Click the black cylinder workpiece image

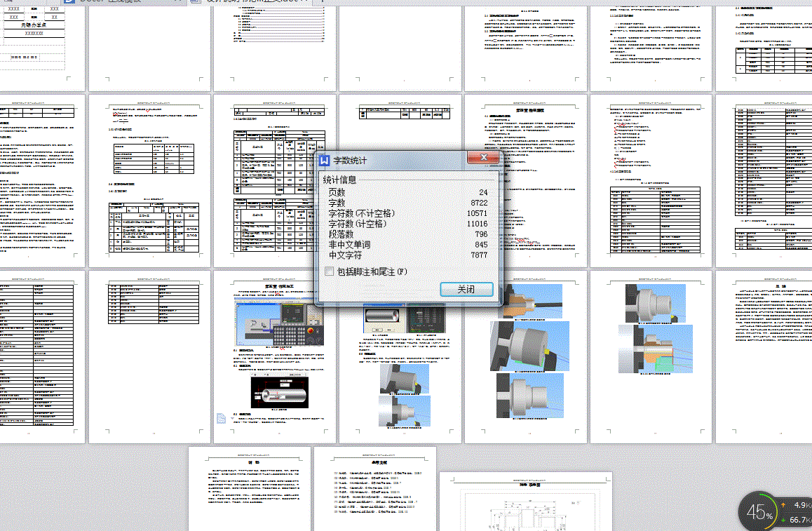coord(280,392)
